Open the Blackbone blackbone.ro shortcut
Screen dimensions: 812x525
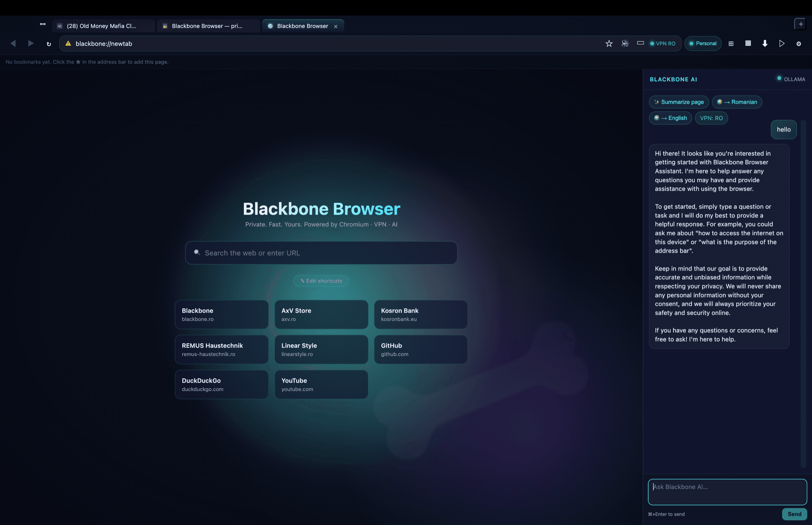[x=222, y=315]
